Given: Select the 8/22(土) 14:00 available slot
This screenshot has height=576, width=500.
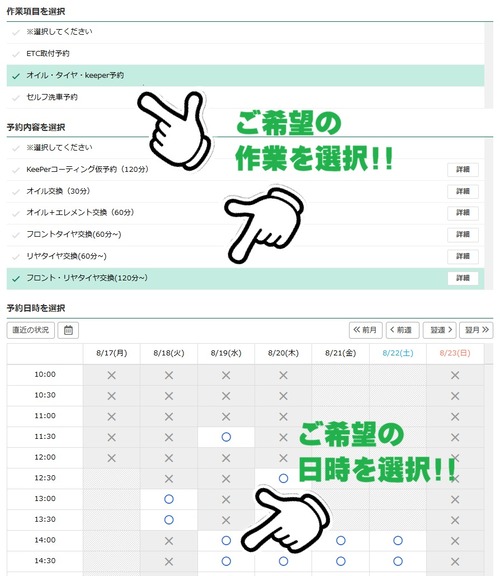Looking at the screenshot, I should click(398, 540).
